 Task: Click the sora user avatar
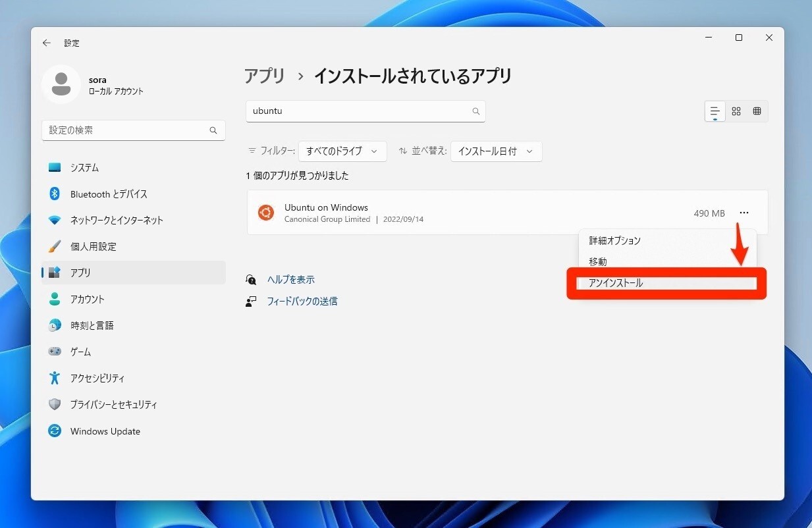pos(61,84)
